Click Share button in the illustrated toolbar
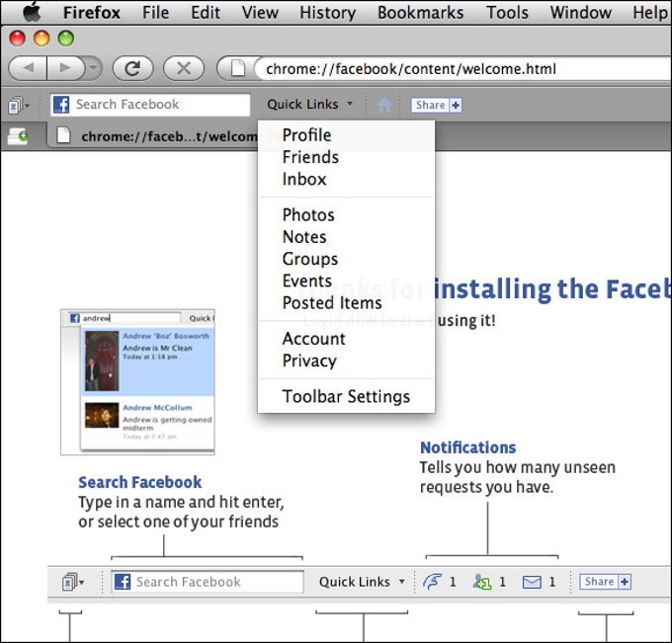 click(599, 582)
